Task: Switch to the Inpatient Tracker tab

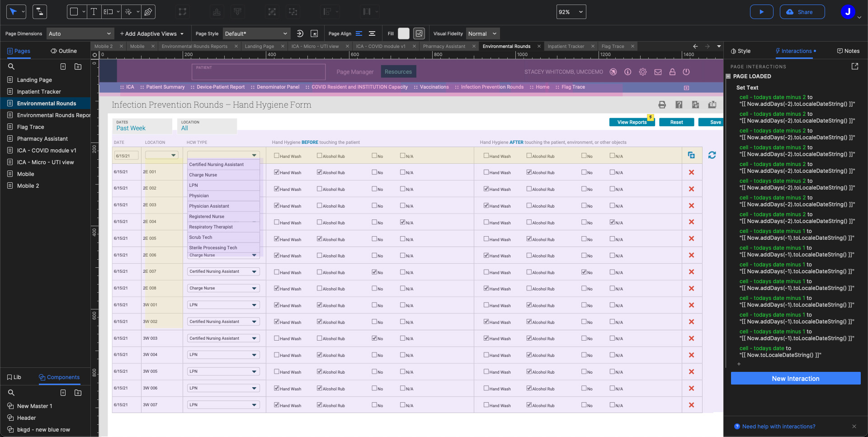Action: [x=566, y=46]
